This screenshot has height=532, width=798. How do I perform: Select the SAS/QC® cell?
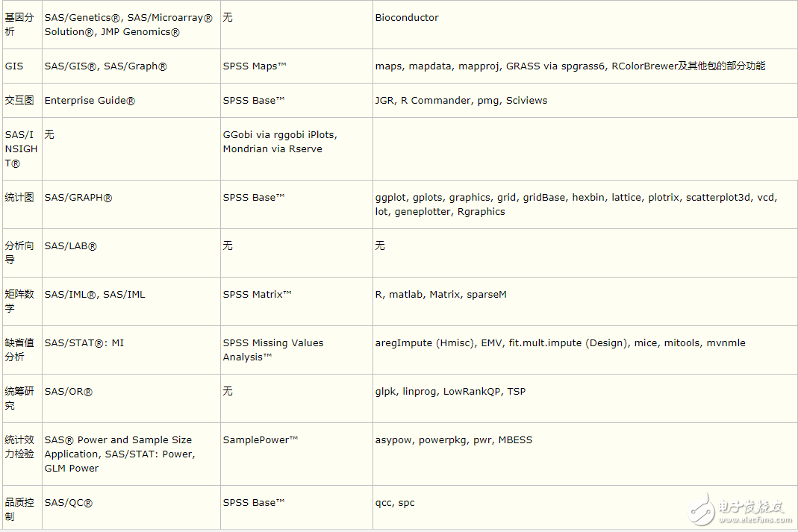coord(69,504)
